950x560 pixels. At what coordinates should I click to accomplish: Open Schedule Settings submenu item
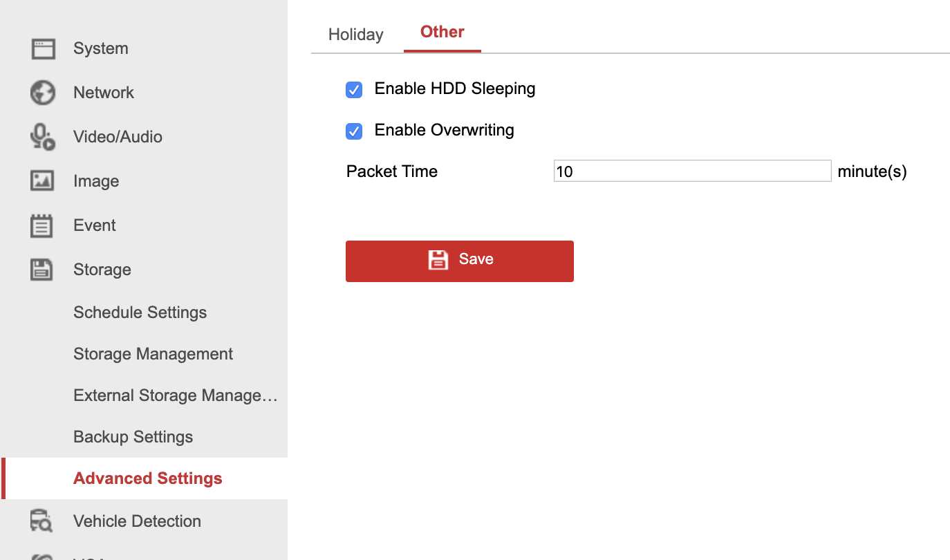140,312
